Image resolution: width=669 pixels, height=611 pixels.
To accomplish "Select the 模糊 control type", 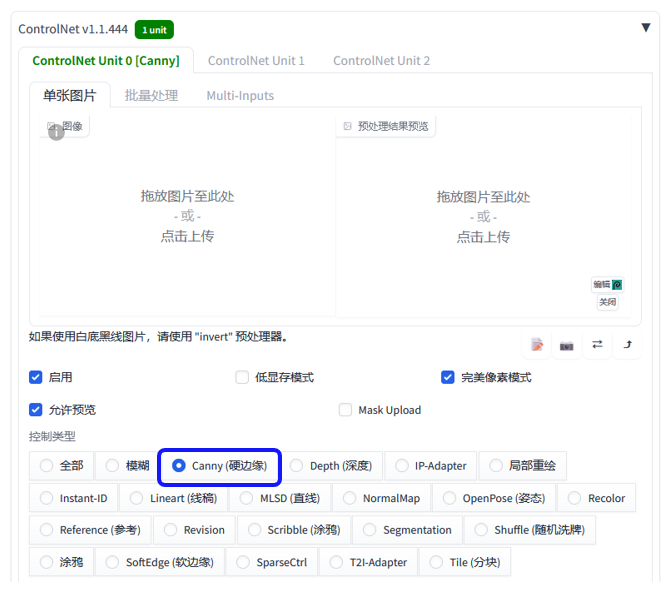I will pos(128,466).
